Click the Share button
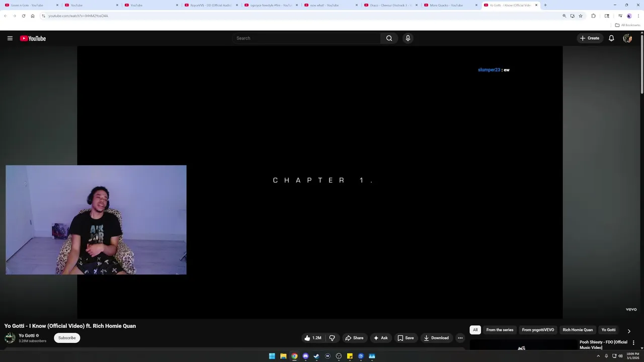The width and height of the screenshot is (644, 362). point(354,338)
